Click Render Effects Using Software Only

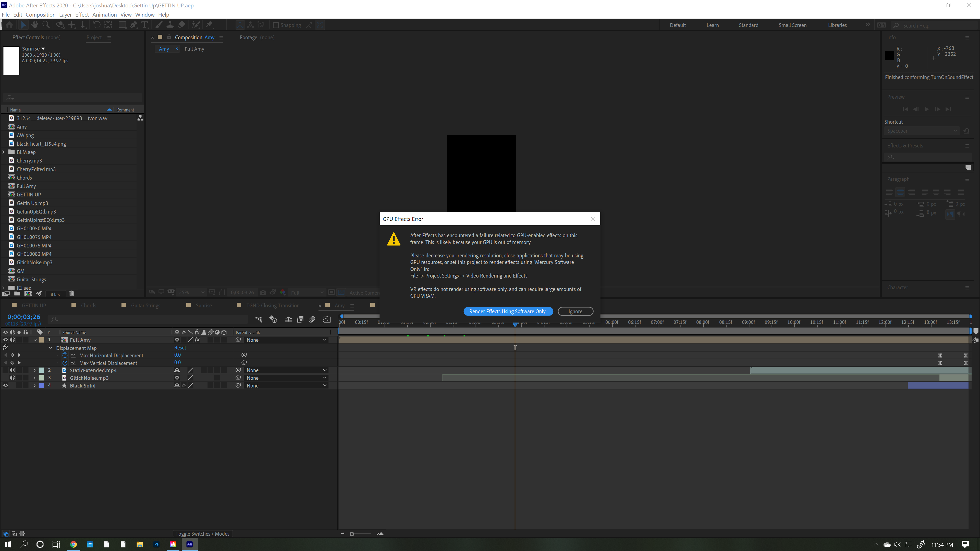508,311
